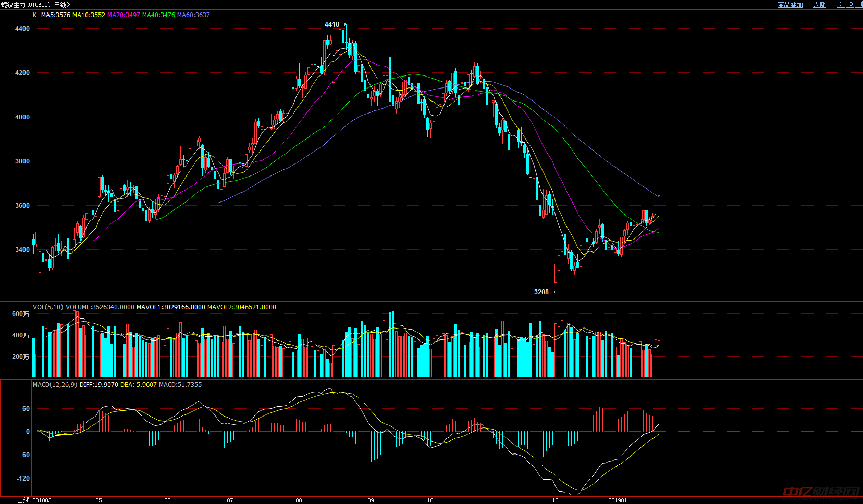
Task: Click the right arrow navigation icon
Action: click(849, 4)
